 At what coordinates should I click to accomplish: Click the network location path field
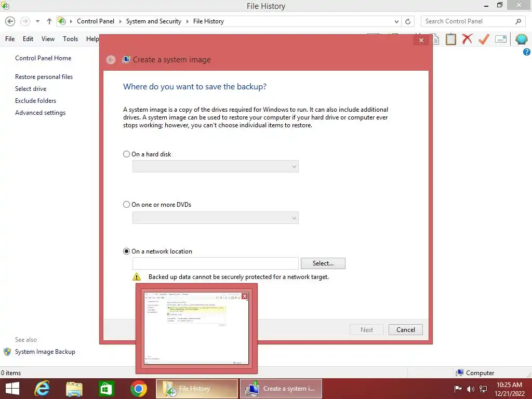[x=216, y=263]
